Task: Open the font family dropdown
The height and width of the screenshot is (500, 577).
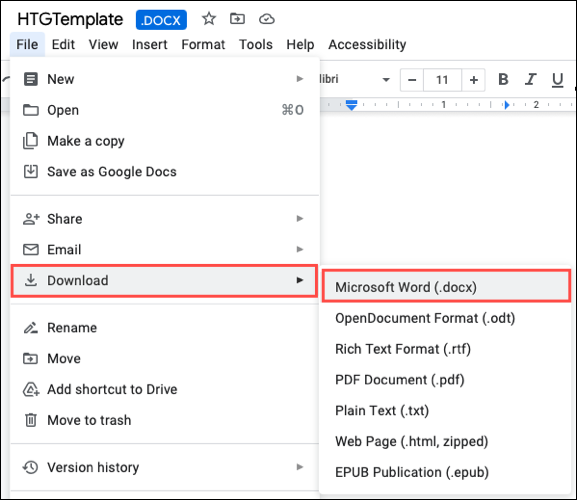Action: tap(386, 79)
